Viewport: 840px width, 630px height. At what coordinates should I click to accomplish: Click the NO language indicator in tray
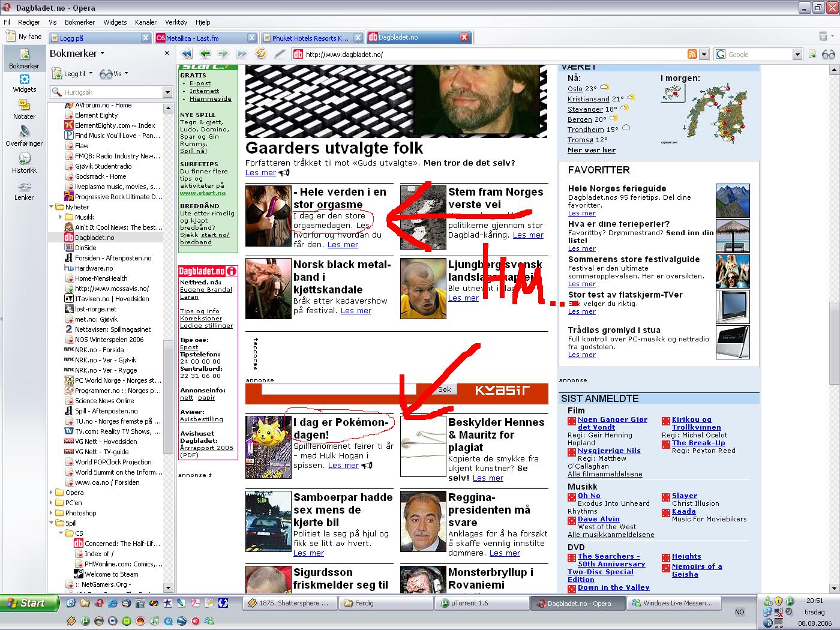click(x=739, y=612)
